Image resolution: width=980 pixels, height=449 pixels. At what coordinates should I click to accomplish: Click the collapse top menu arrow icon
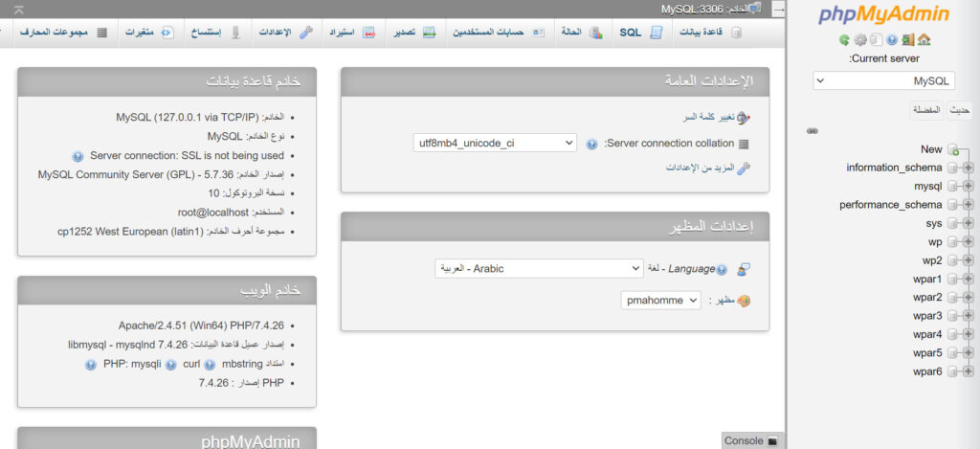point(19,10)
